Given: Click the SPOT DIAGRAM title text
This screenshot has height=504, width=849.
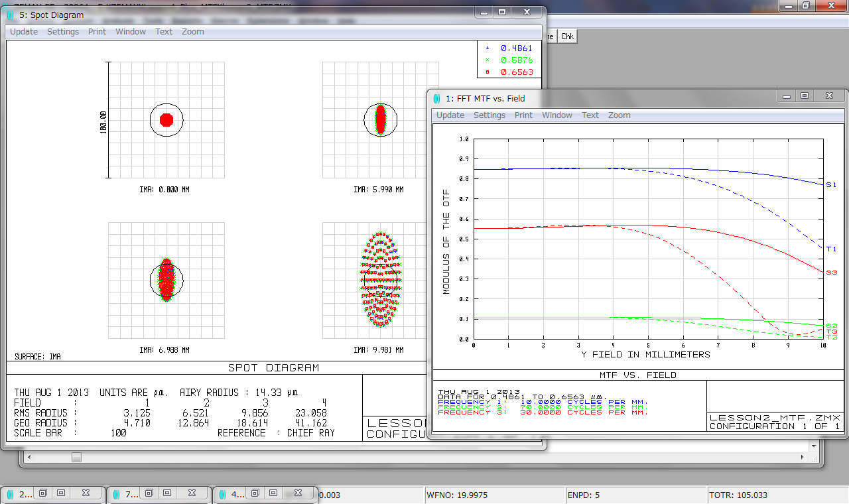Looking at the screenshot, I should coord(273,368).
